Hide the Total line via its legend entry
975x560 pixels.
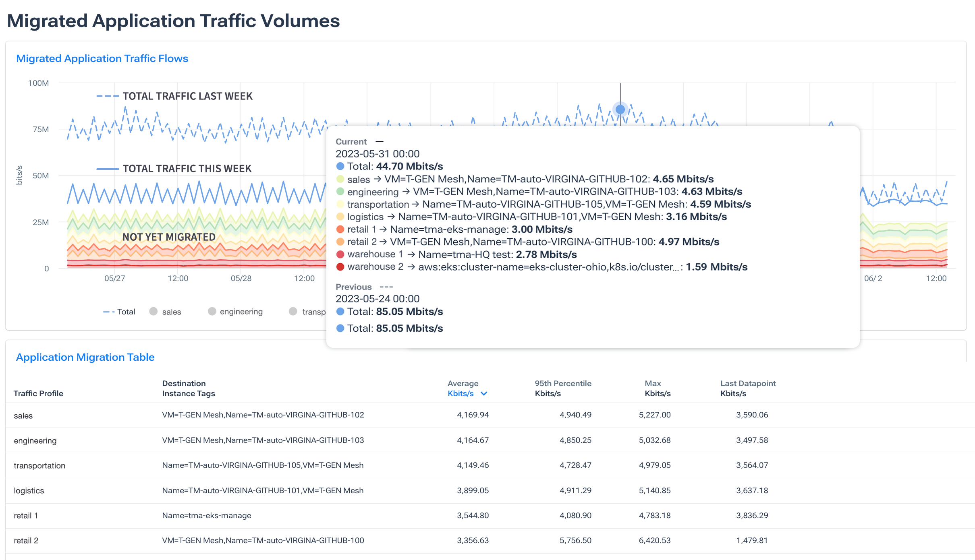120,311
